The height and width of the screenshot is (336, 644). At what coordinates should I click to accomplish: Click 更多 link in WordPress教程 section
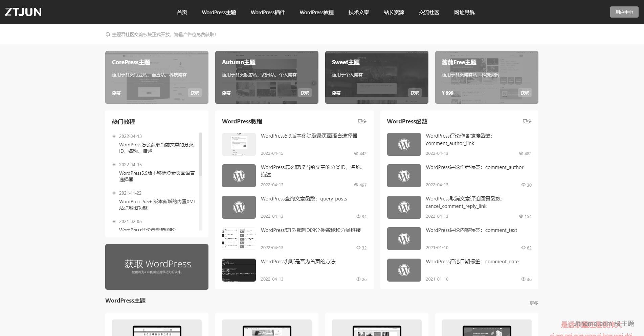[362, 121]
